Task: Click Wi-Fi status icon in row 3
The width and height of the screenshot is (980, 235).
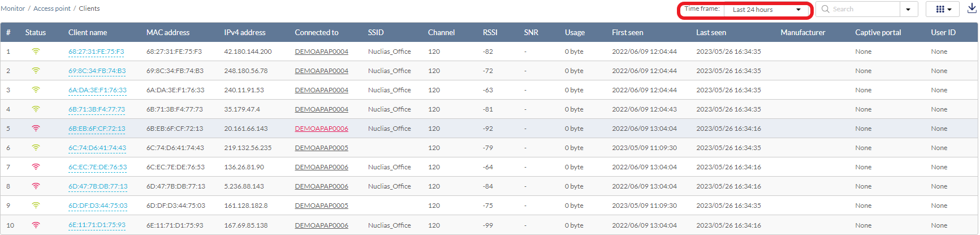Action: coord(36,90)
